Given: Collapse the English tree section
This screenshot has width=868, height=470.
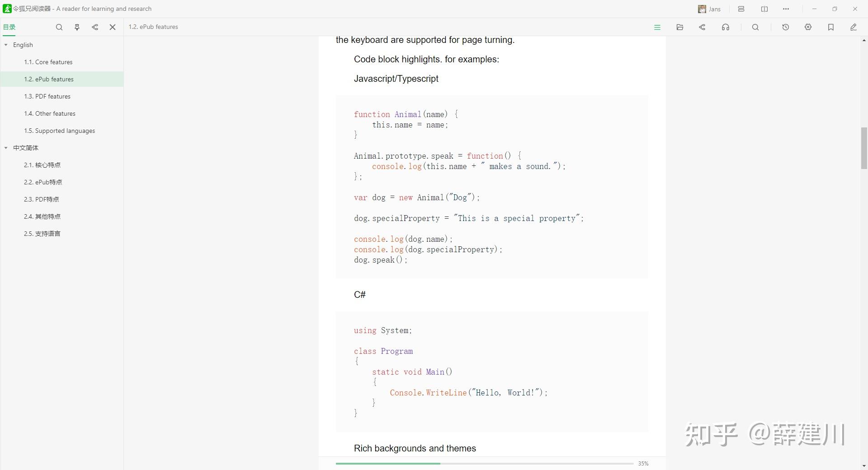Looking at the screenshot, I should 6,45.
